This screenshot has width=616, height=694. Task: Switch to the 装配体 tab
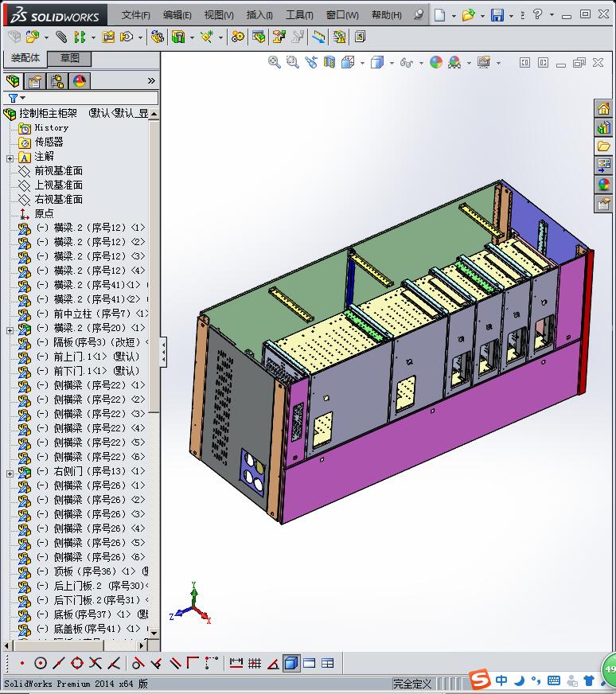click(x=25, y=58)
